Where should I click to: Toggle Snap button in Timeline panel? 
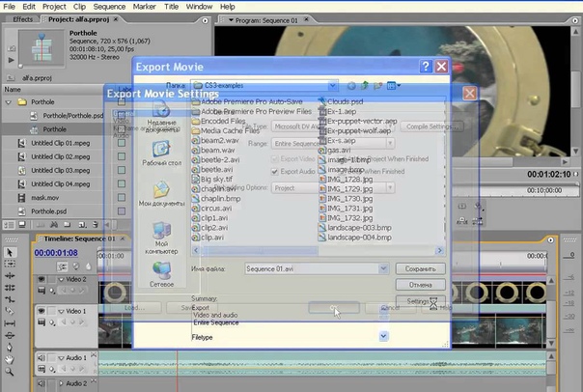click(62, 266)
